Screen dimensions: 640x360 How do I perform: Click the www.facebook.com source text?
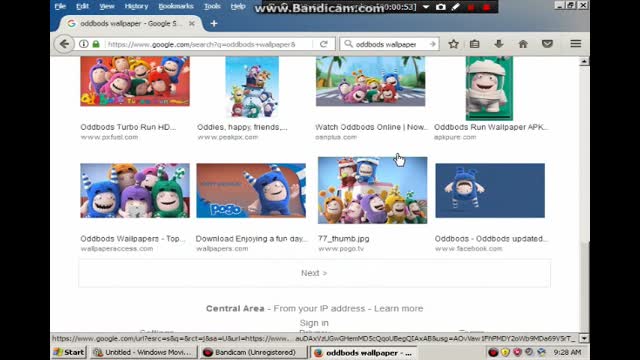click(x=468, y=249)
